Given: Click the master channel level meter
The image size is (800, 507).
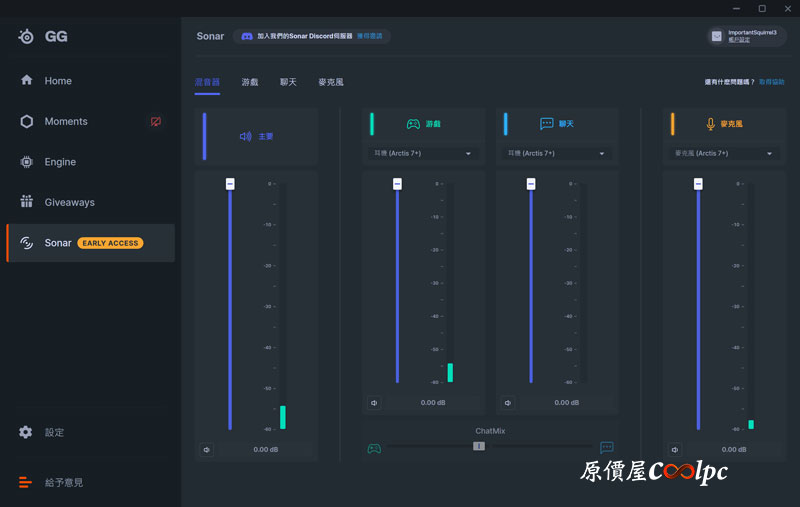Looking at the screenshot, I should pos(283,306).
